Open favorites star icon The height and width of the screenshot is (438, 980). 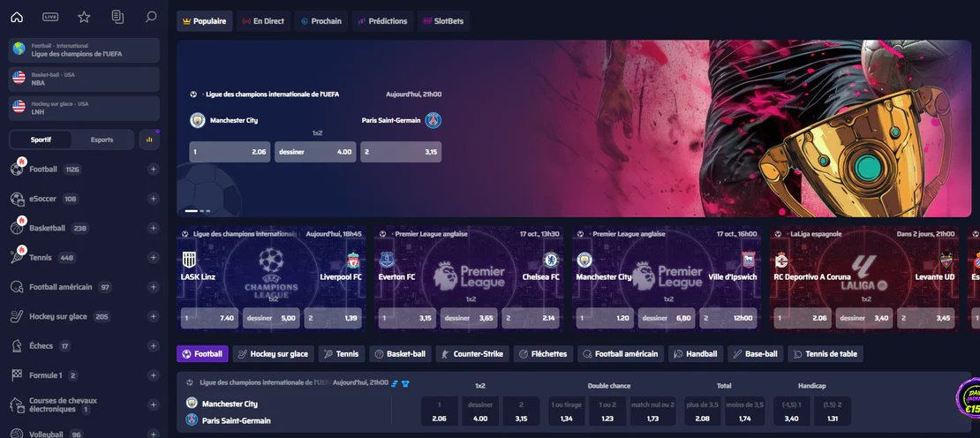[84, 17]
